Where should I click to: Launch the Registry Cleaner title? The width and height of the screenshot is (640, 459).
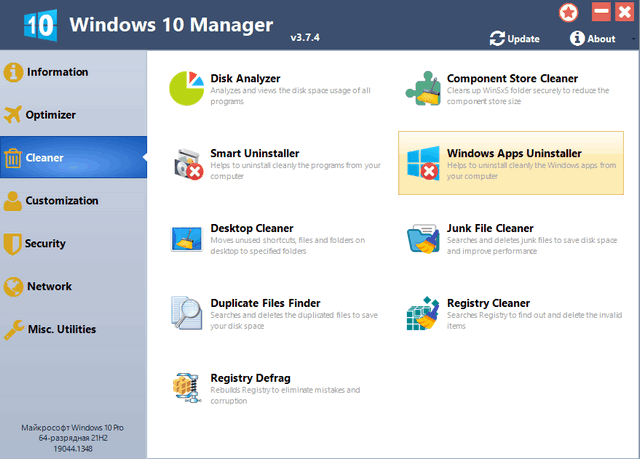pos(489,303)
